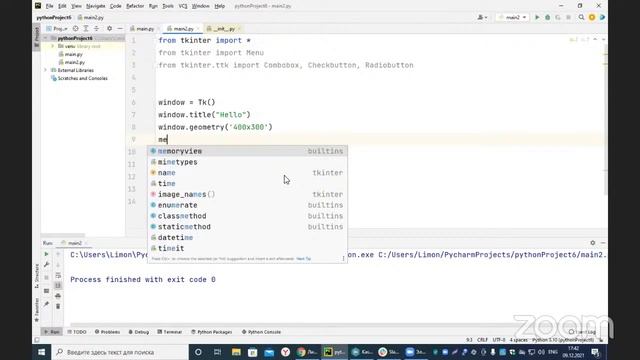Click the Windows taskbar search box
Image resolution: width=640 pixels, height=360 pixels.
tap(120, 352)
